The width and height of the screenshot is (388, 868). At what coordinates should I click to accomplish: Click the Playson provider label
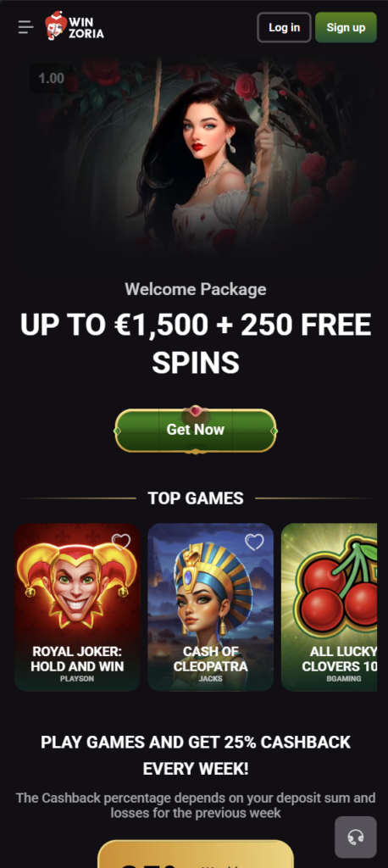(x=77, y=679)
